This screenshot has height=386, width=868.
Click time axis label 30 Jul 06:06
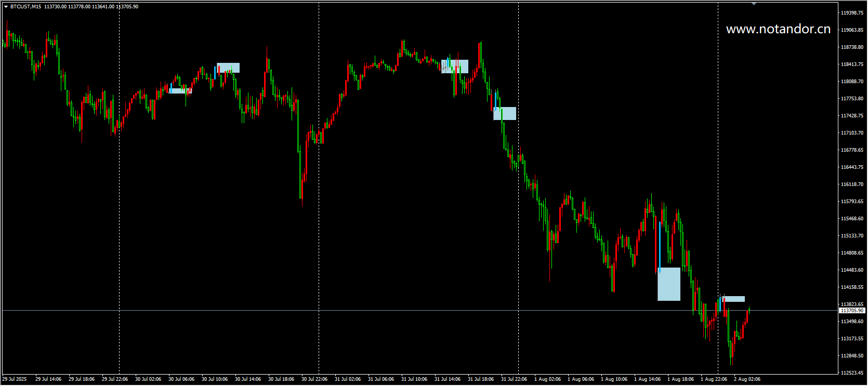click(181, 379)
